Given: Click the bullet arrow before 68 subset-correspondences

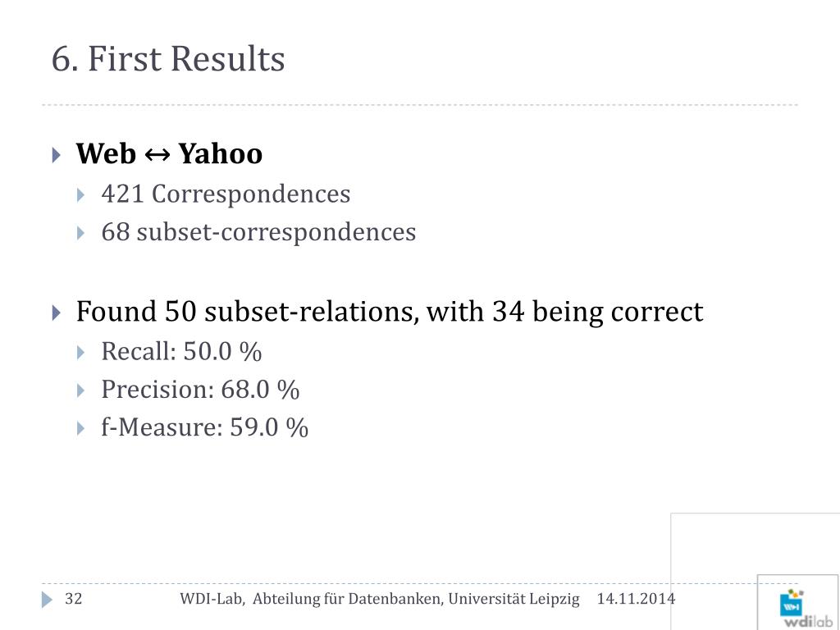Looking at the screenshot, I should click(x=81, y=233).
